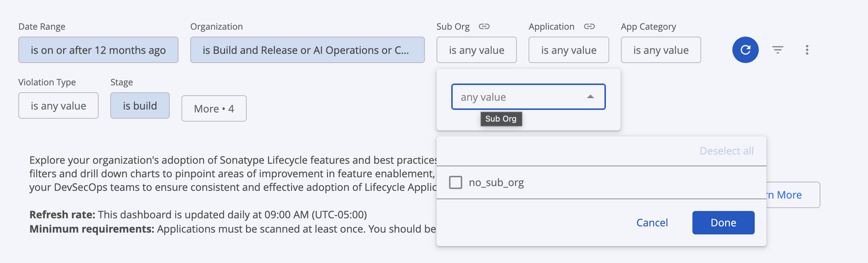Expand the 'More • 4' filters button
Screen dimensions: 868x263
tap(214, 108)
